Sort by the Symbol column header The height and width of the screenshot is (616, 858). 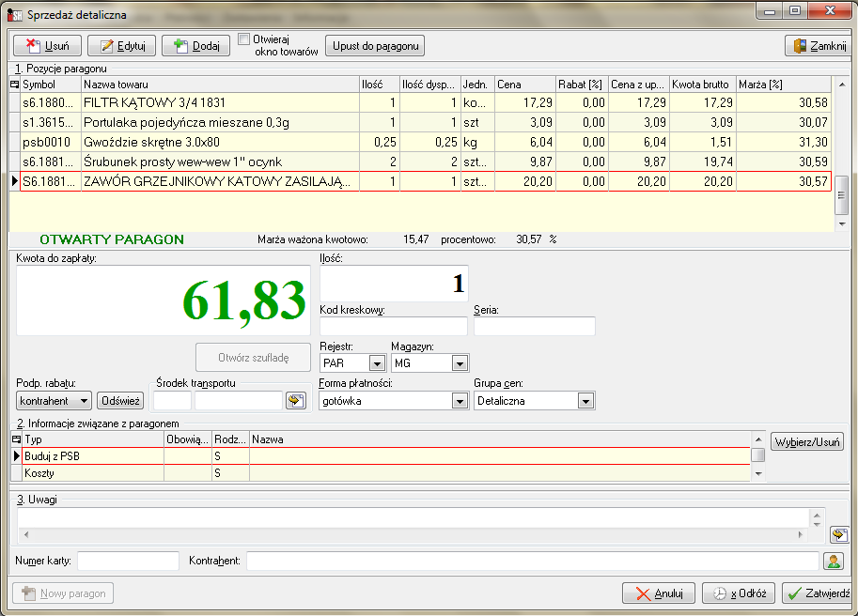(51, 85)
